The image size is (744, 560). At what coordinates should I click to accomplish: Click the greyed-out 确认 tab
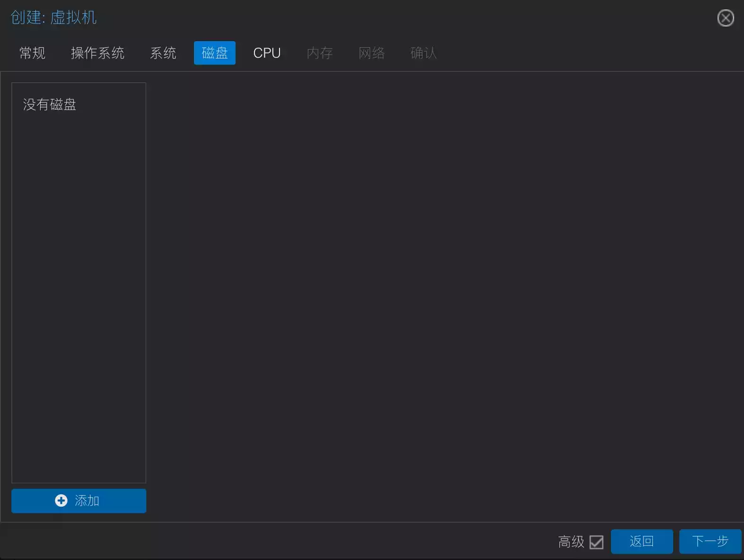pyautogui.click(x=423, y=53)
